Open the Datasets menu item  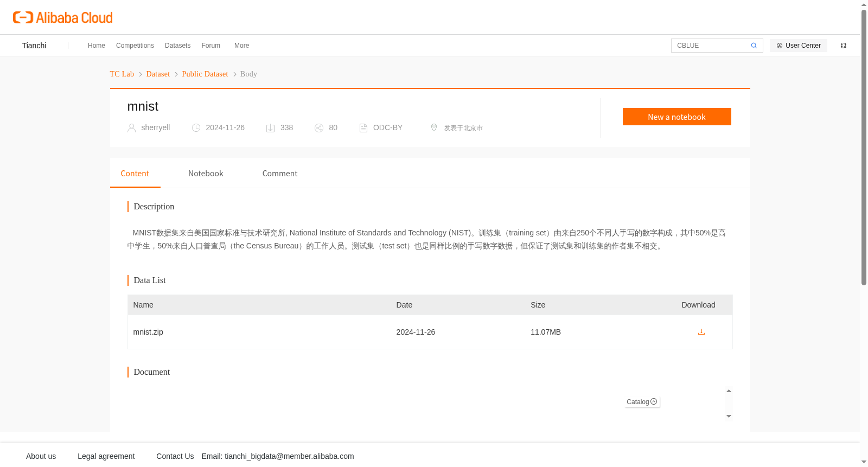tap(178, 46)
